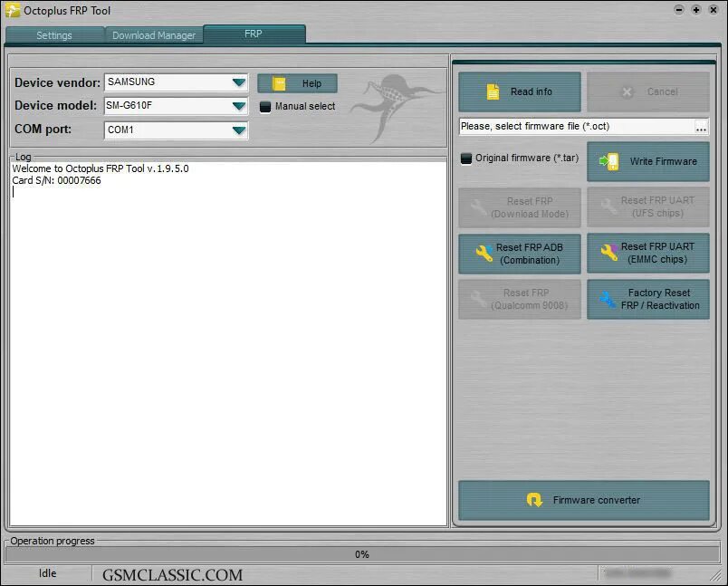This screenshot has height=586, width=728.
Task: Minimize the Octoplus FRP Tool window
Action: click(679, 10)
